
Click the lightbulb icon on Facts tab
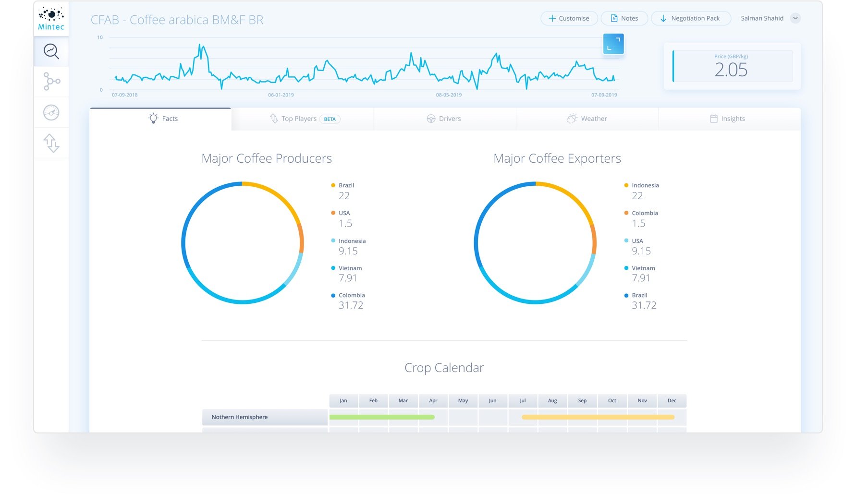point(153,118)
